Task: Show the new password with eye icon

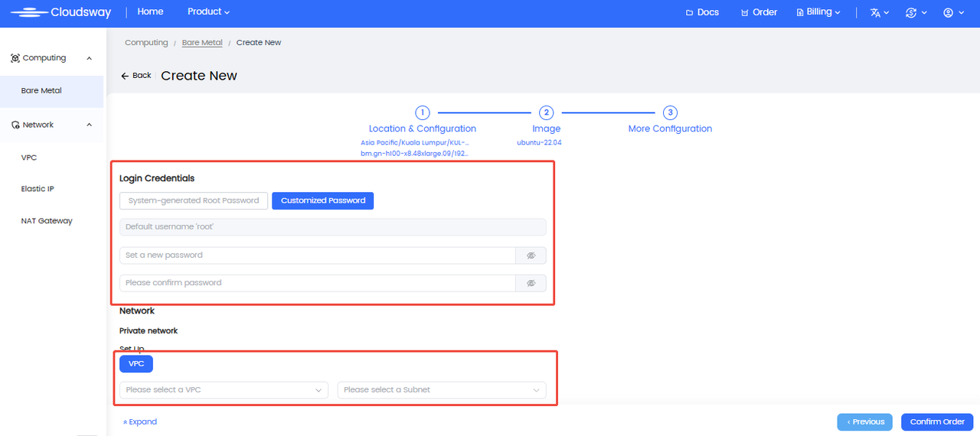Action: click(531, 255)
